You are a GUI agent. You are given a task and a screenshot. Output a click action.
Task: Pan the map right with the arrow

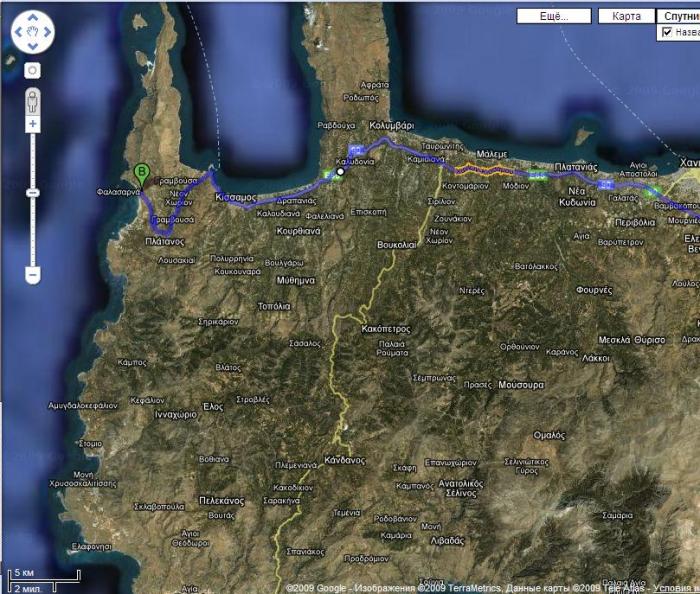(46, 32)
